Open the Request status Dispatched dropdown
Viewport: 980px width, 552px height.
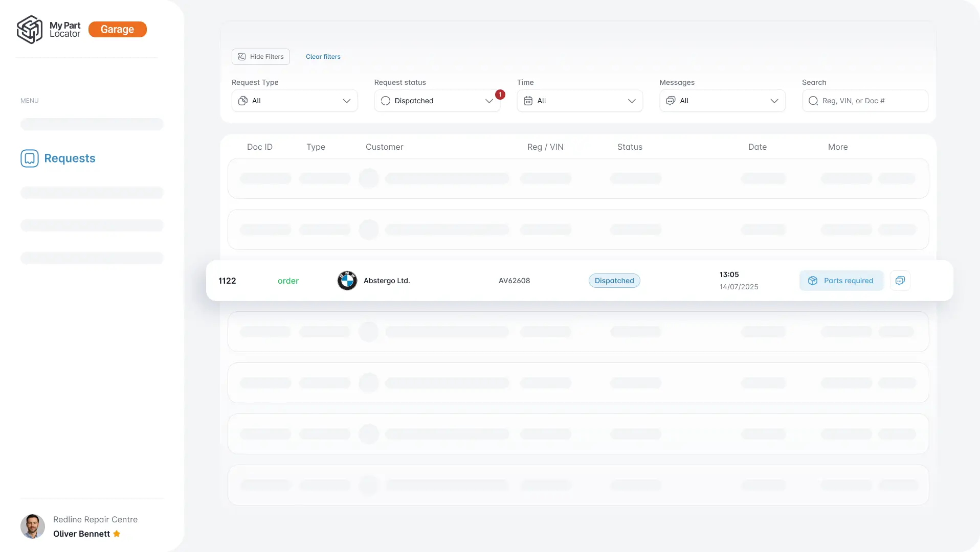click(x=437, y=101)
